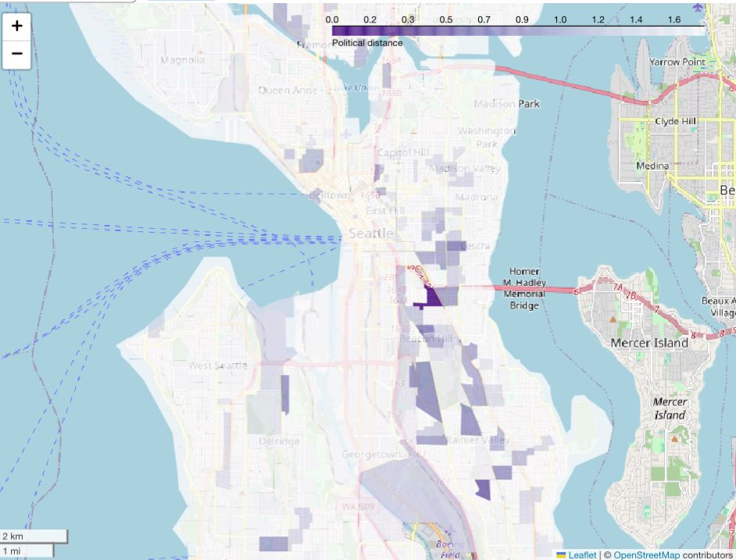The height and width of the screenshot is (560, 736).
Task: Click the darkest purple precinct near Beacon Hill
Action: (431, 297)
